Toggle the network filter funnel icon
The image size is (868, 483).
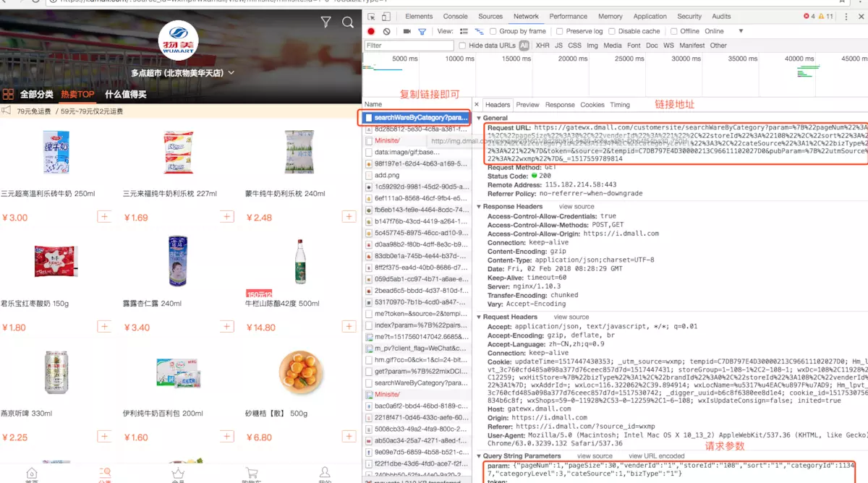(422, 31)
